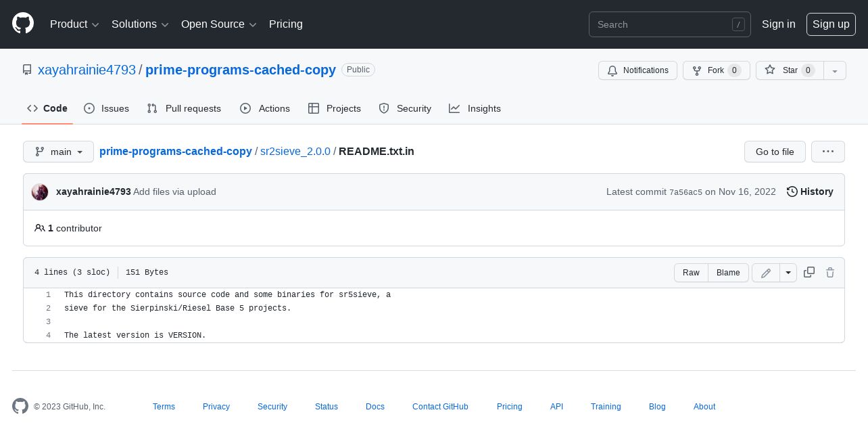
Task: Open the API footer link
Action: 556,407
